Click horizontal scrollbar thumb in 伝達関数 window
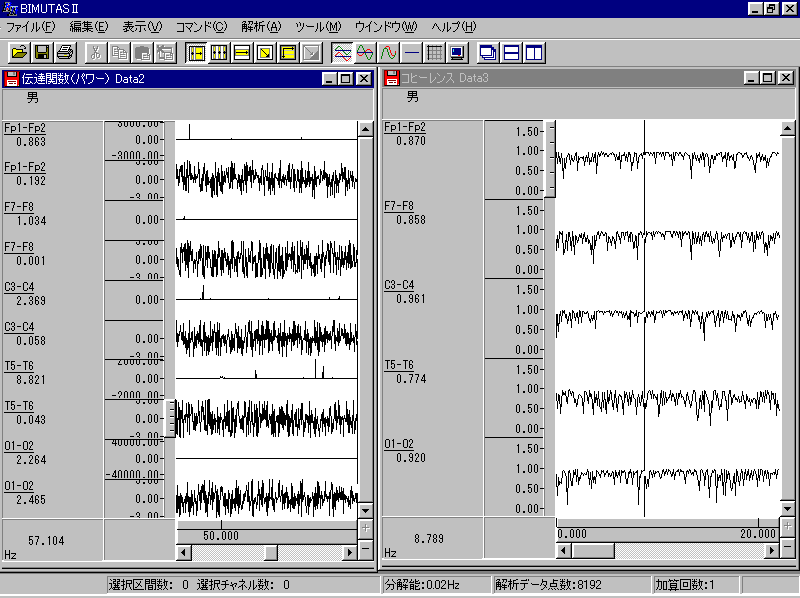 (x=270, y=552)
